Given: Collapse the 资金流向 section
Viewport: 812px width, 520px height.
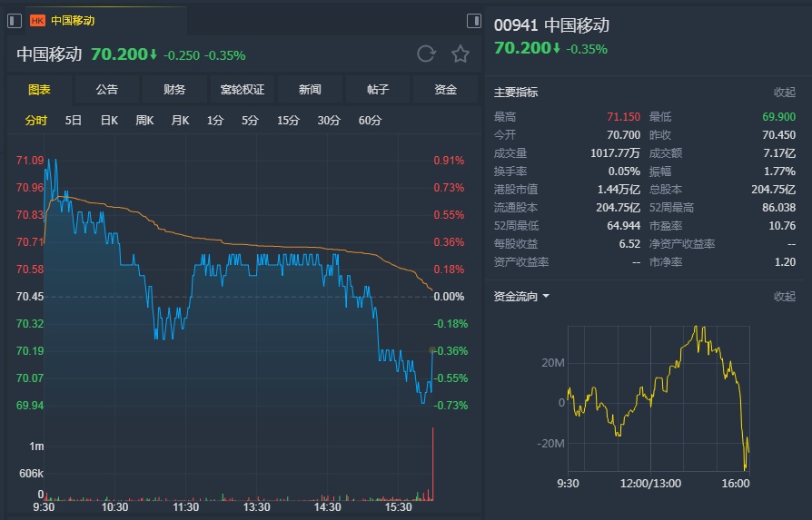Looking at the screenshot, I should pos(784,296).
